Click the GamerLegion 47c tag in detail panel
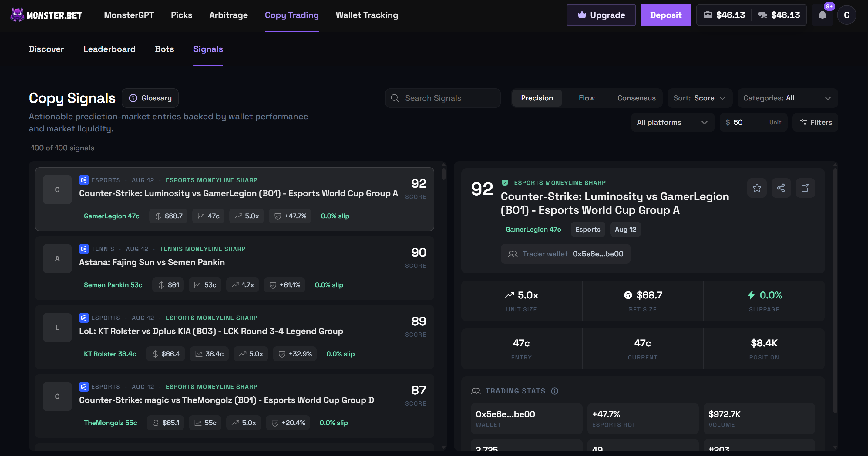This screenshot has height=456, width=868. 533,229
